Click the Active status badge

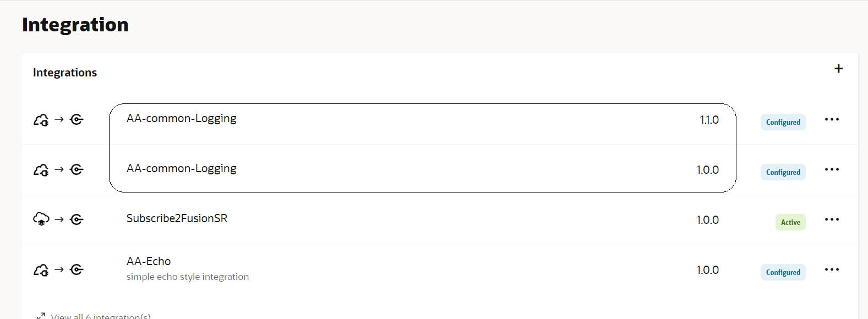tap(790, 222)
